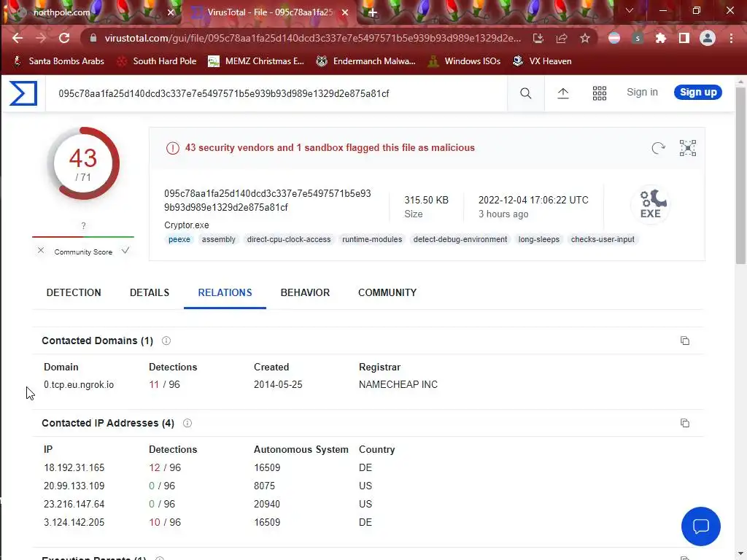Open the Santa Bombs Arabs bookmark
Image resolution: width=747 pixels, height=560 pixels.
pos(58,61)
